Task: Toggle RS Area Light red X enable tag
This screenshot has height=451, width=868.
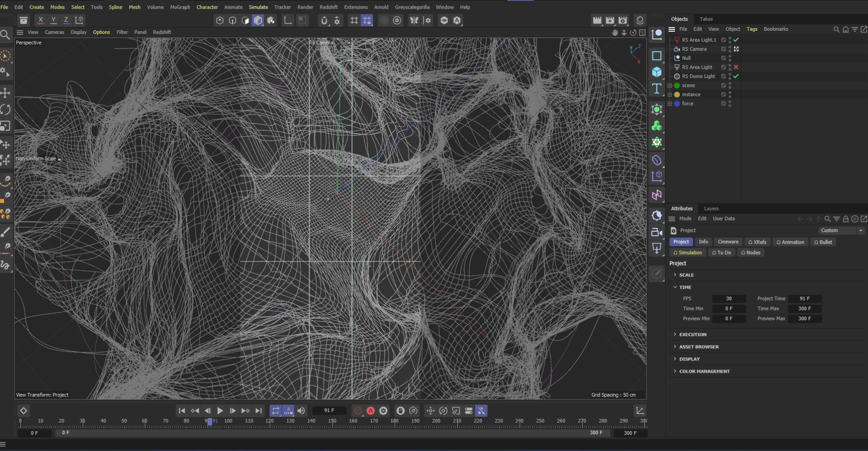Action: point(736,67)
